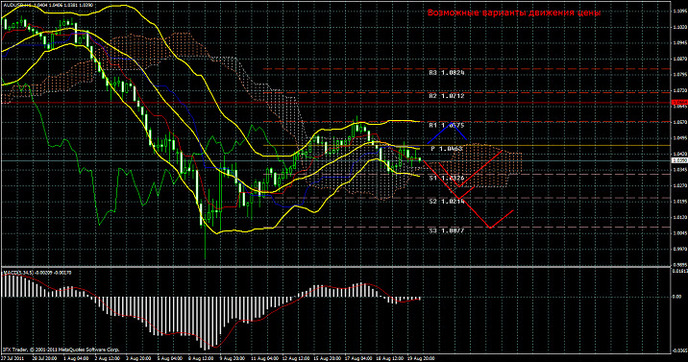
Task: Select the red price tag on price axis
Action: coord(679,102)
